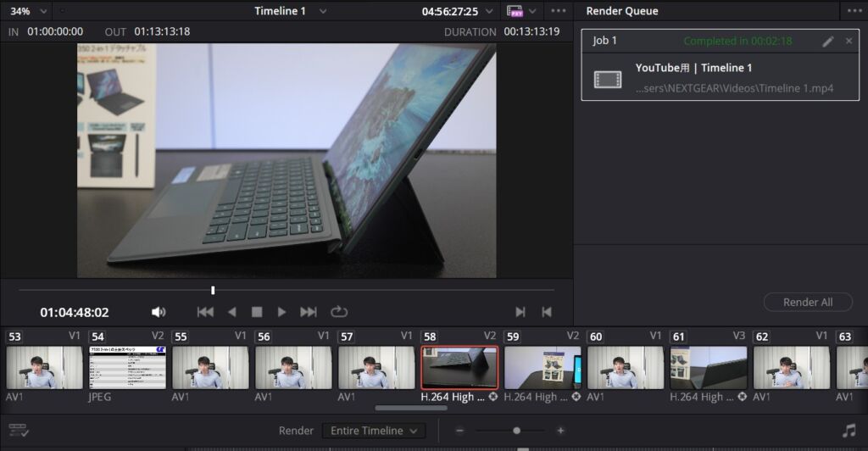The image size is (868, 451).
Task: Select clip 62 thumbnail
Action: 792,367
